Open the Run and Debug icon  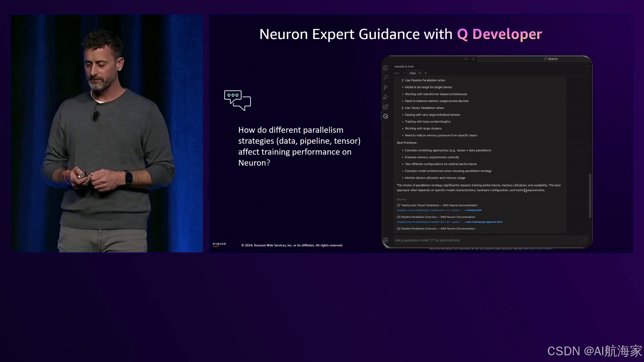[386, 97]
